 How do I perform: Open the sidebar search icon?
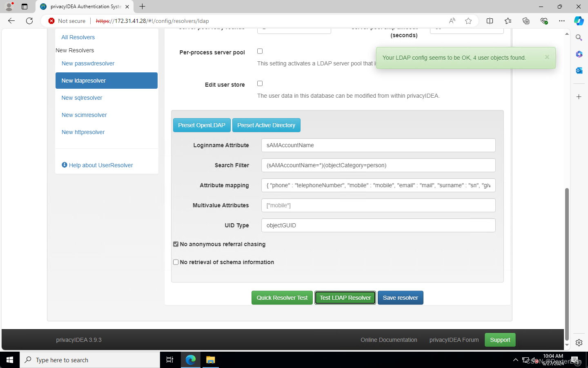(x=579, y=38)
